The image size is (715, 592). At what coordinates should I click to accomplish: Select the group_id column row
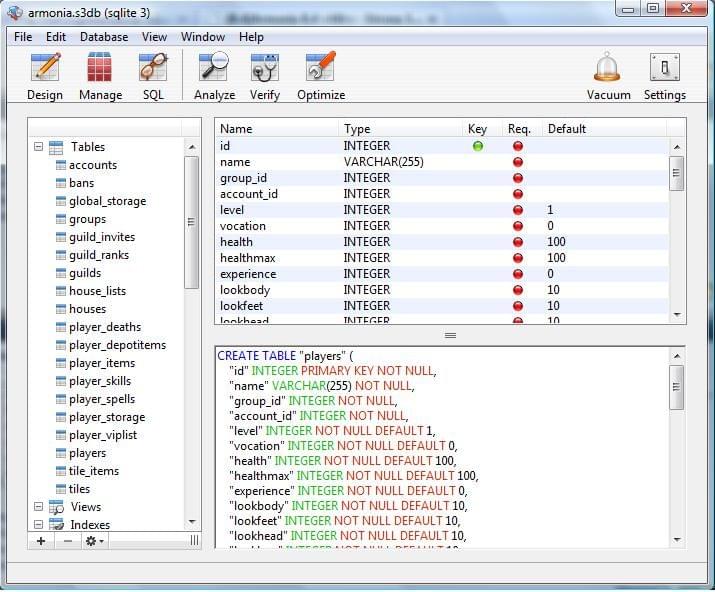(x=442, y=178)
